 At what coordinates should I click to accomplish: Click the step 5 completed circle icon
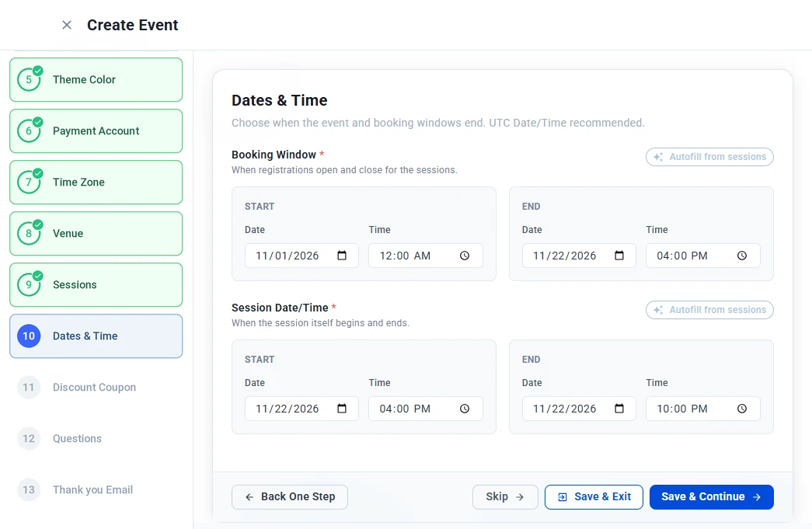click(x=29, y=80)
